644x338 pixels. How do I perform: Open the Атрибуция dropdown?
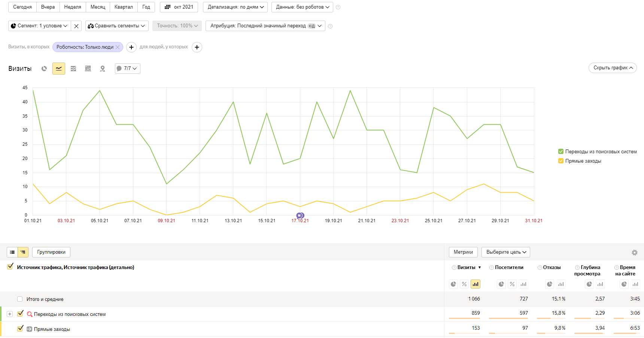(x=265, y=26)
